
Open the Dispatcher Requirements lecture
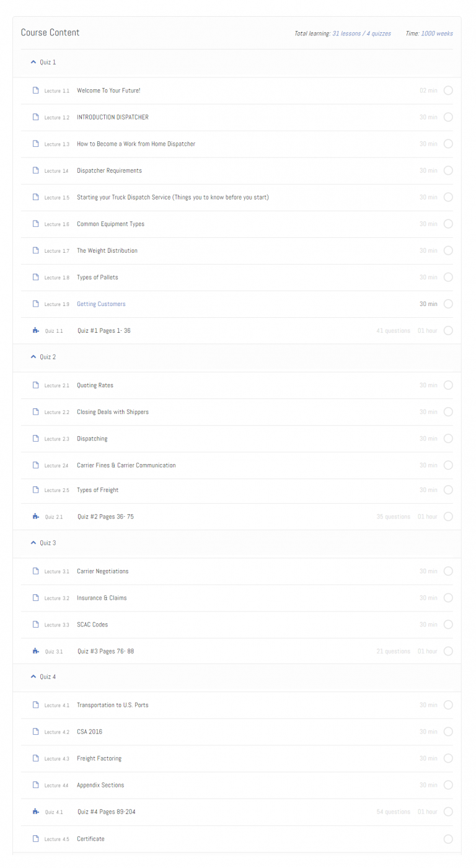point(109,171)
